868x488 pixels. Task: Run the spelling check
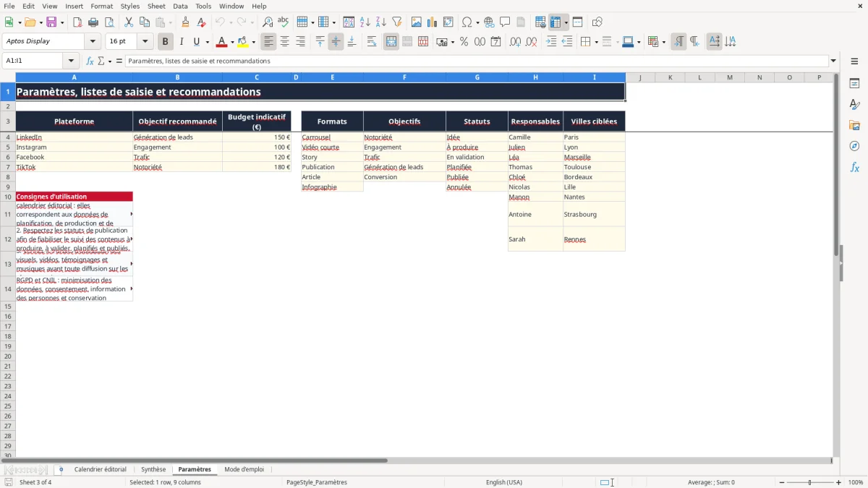coord(284,22)
